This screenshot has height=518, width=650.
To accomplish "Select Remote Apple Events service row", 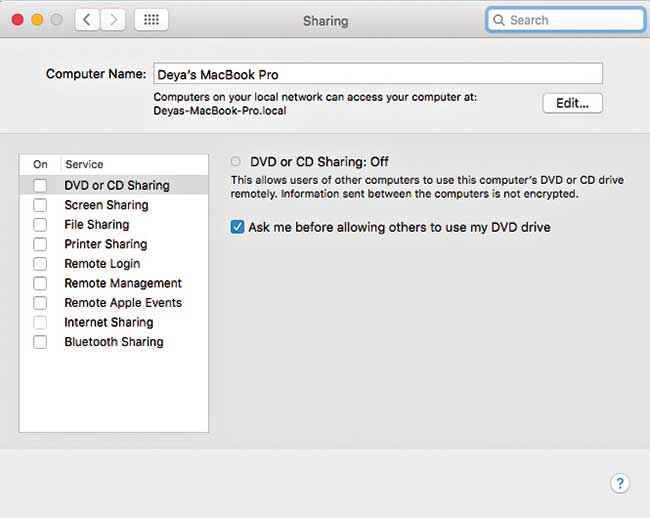I will tap(114, 303).
